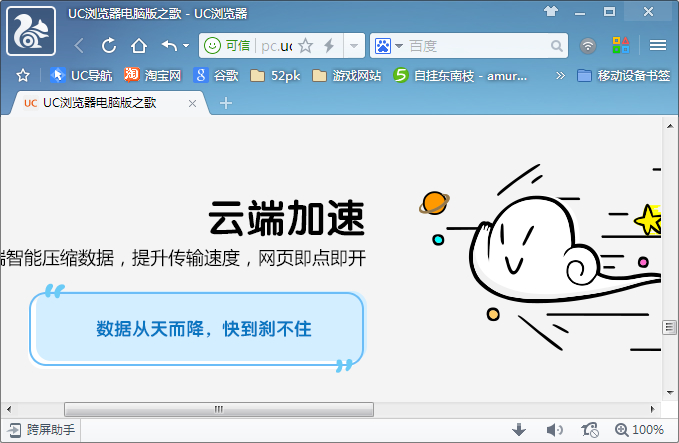The width and height of the screenshot is (679, 443).
Task: Close the UC浏览器电脑版之歌 tab
Action: pyautogui.click(x=192, y=103)
